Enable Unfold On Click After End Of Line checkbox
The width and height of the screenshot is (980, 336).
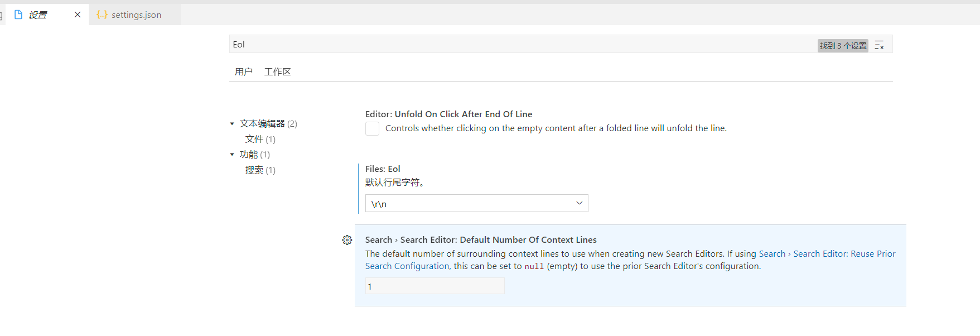372,128
